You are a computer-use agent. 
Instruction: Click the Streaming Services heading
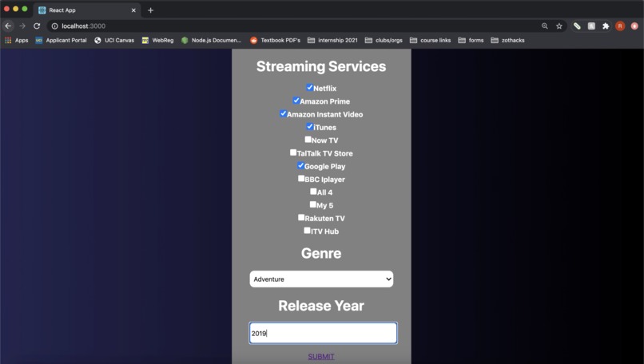click(321, 66)
